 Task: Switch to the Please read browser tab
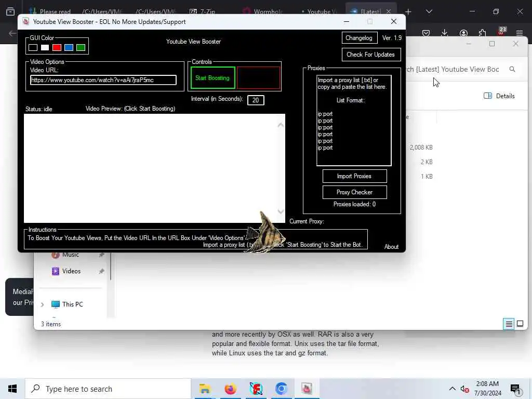pyautogui.click(x=50, y=12)
